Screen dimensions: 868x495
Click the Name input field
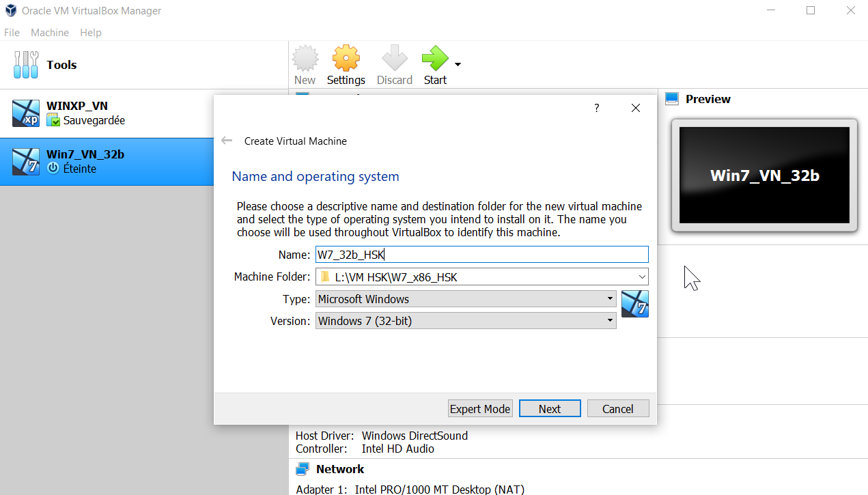pyautogui.click(x=481, y=255)
